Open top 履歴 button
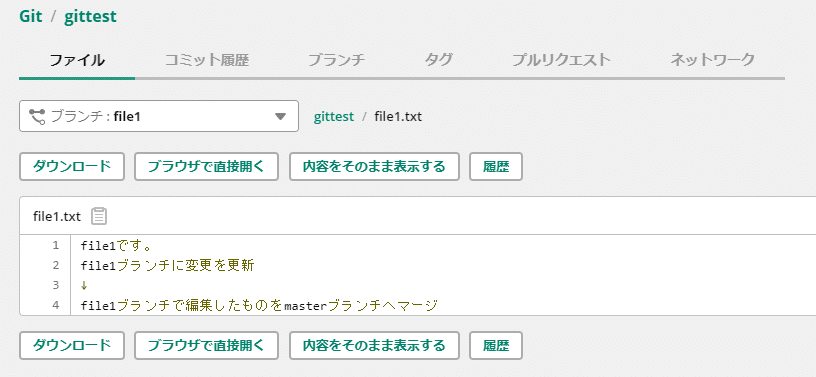This screenshot has height=377, width=816. point(495,167)
